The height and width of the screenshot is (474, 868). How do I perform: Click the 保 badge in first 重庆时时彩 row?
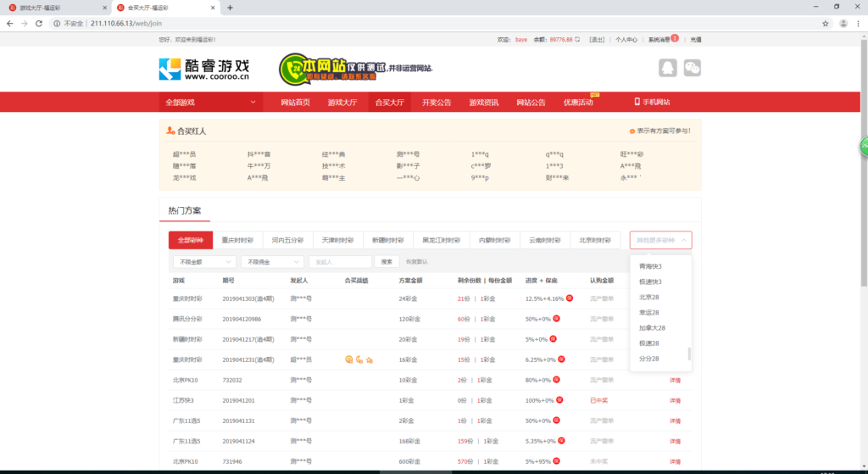point(570,298)
